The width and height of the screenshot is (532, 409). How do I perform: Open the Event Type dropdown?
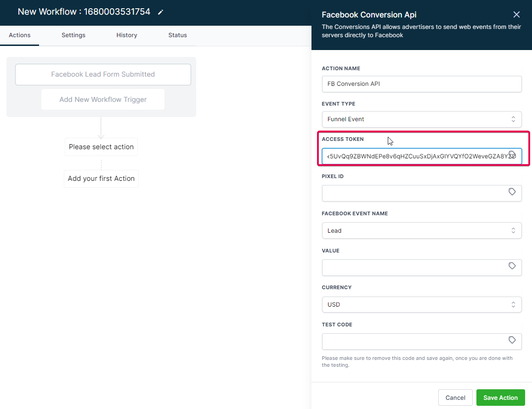(421, 119)
